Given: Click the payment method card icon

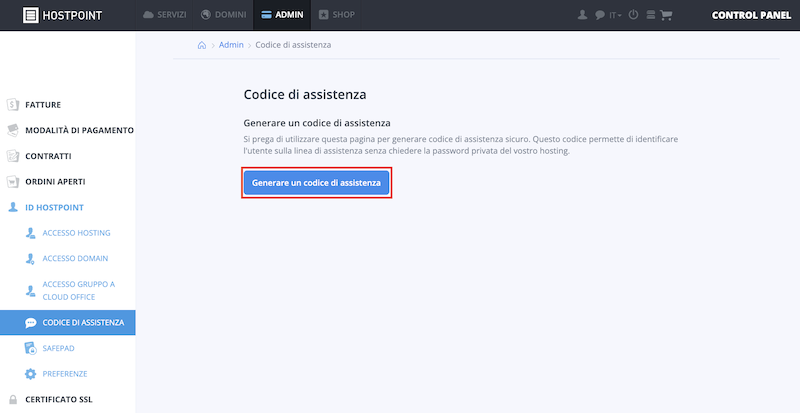Looking at the screenshot, I should click(x=13, y=130).
